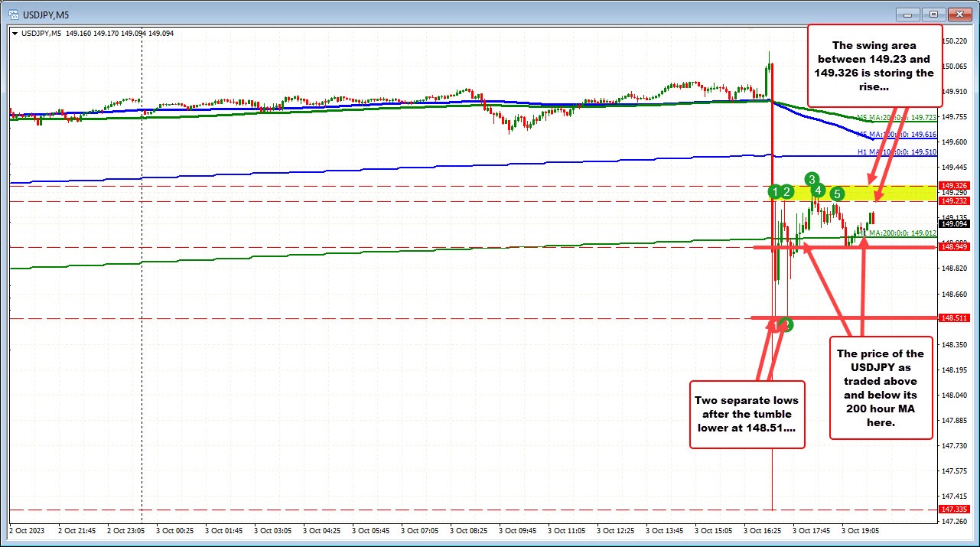Select green marker 3 above the yellow zone
The width and height of the screenshot is (980, 547).
[x=811, y=180]
